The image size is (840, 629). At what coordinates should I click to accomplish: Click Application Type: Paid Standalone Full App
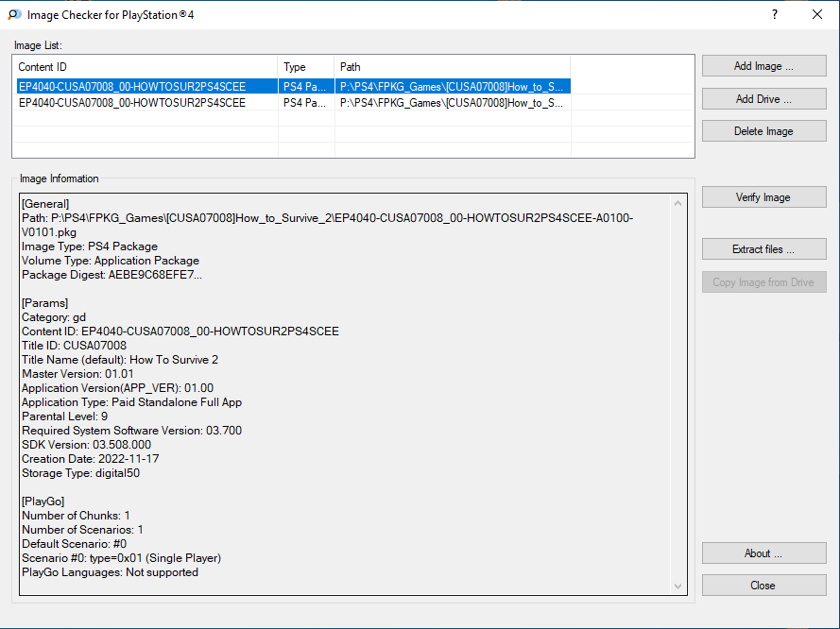click(x=131, y=402)
